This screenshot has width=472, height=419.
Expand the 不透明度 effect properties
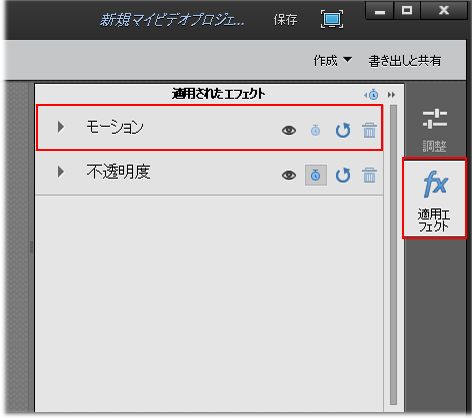(61, 172)
